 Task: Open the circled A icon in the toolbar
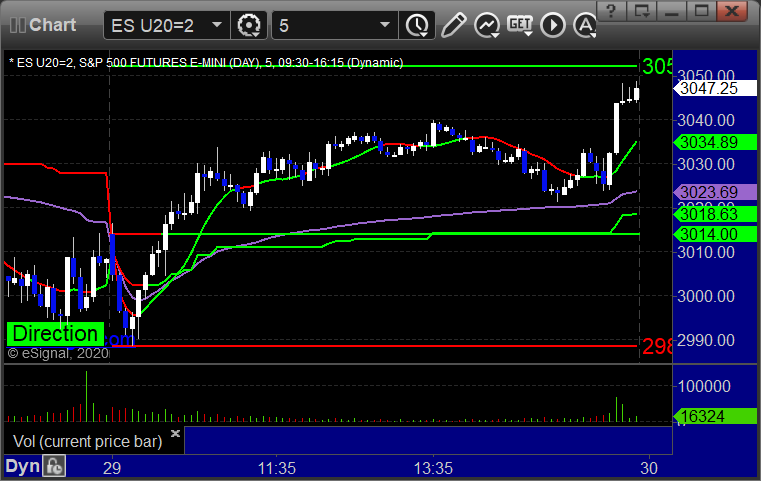[x=584, y=25]
